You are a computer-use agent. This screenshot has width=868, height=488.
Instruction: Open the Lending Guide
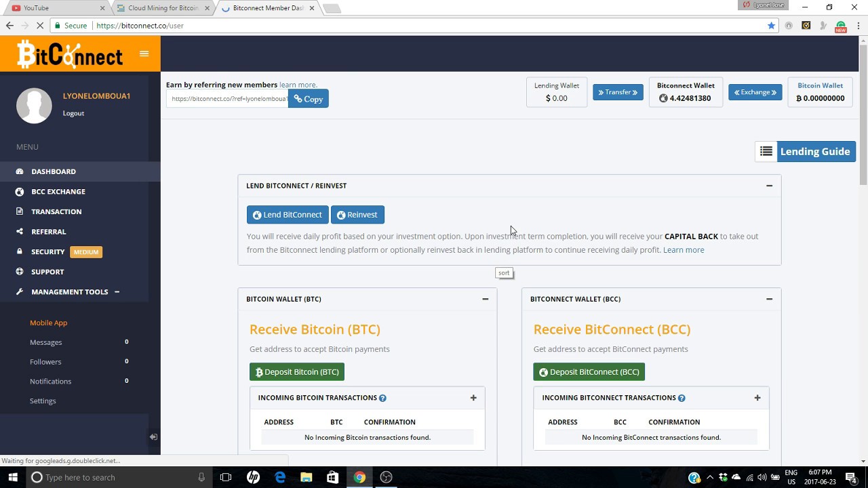814,152
